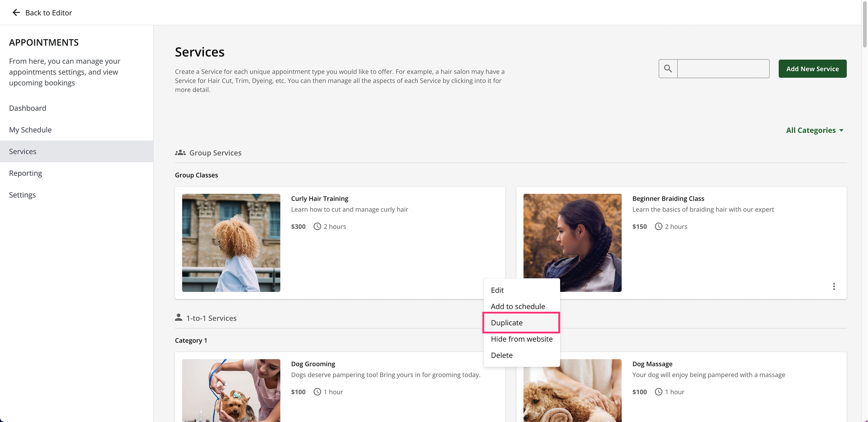Open the Dog Massage service title
This screenshot has width=868, height=422.
652,364
